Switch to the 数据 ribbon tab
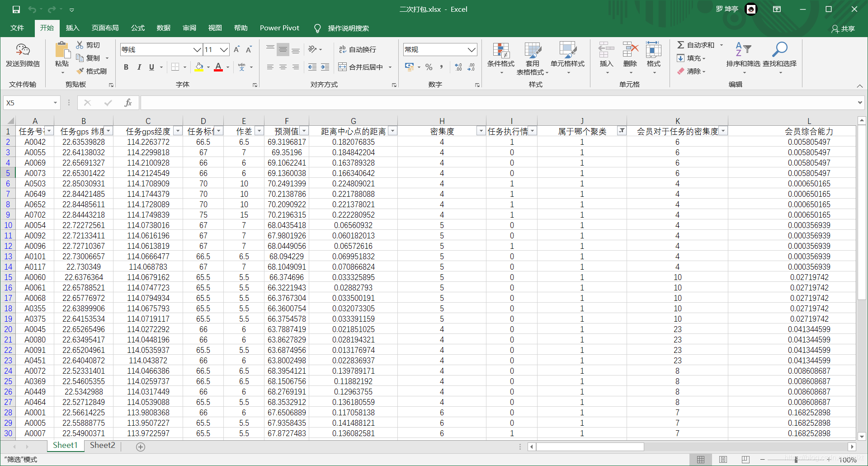 (x=163, y=28)
